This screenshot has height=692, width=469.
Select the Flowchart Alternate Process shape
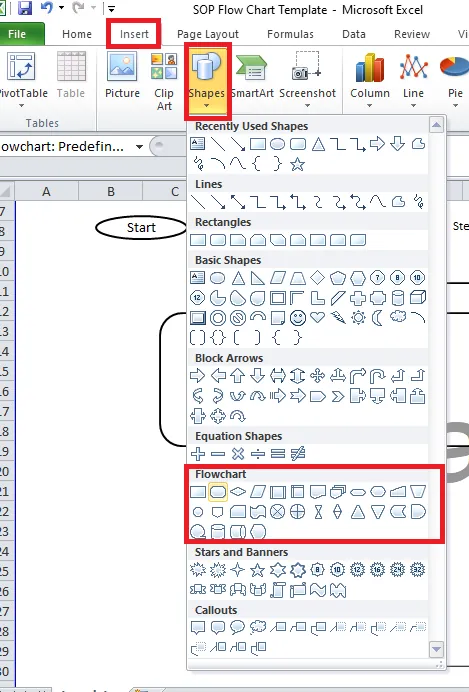[x=218, y=491]
